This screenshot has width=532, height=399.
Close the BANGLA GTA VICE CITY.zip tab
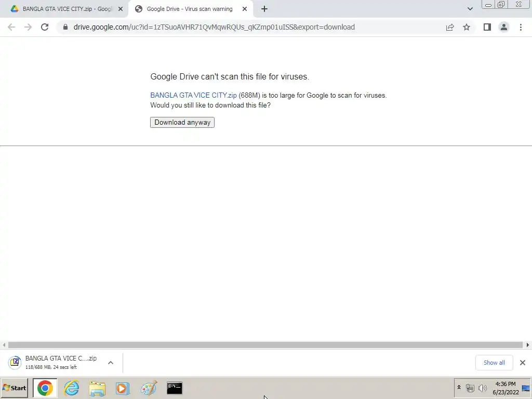click(121, 9)
